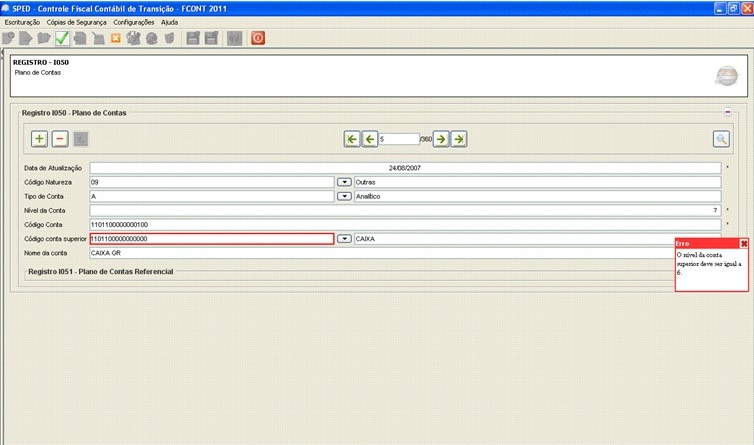Click the red power exit icon
The height and width of the screenshot is (445, 754).
click(258, 39)
